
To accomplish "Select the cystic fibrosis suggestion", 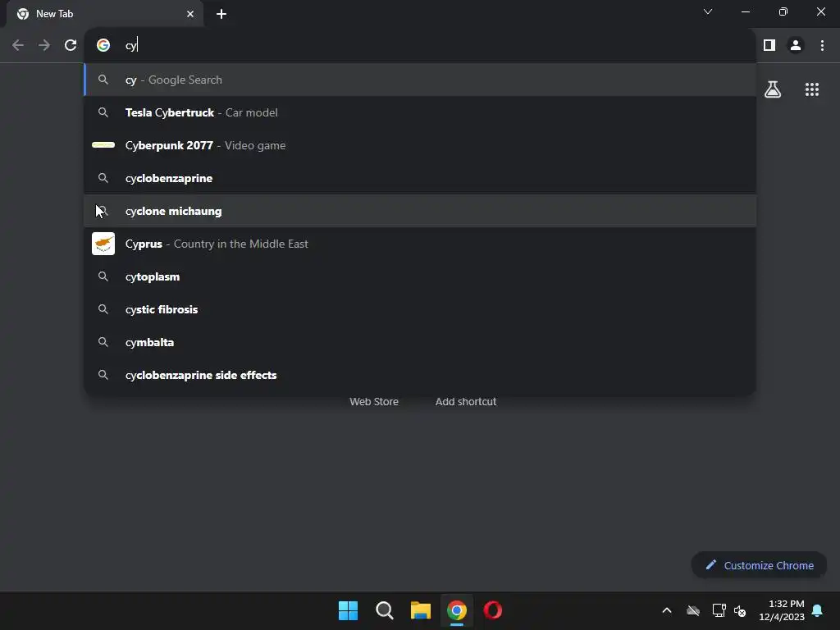I will (420, 309).
